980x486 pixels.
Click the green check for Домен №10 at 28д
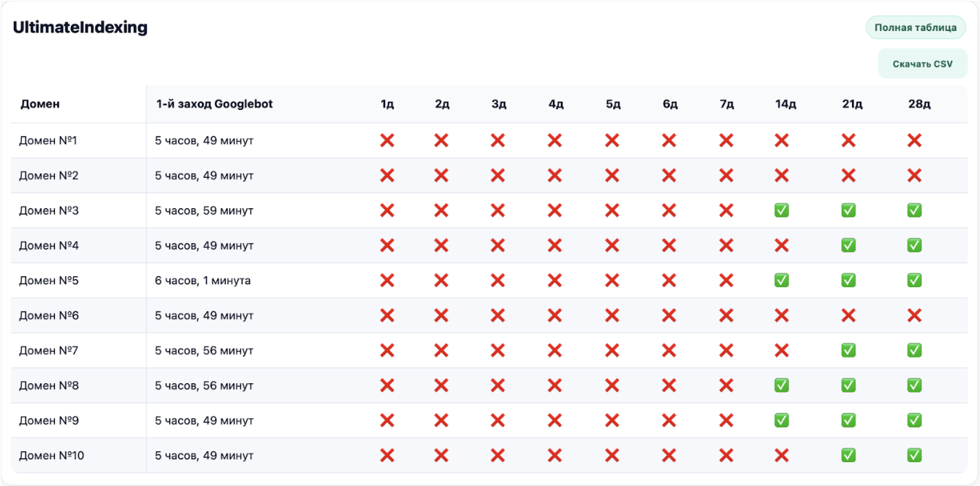point(914,456)
